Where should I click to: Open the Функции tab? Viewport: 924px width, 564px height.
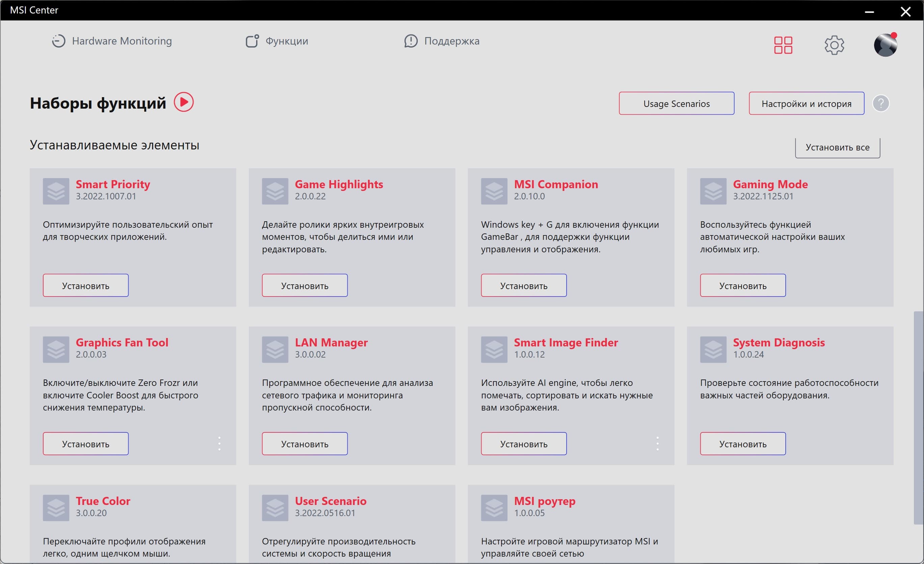tap(277, 41)
